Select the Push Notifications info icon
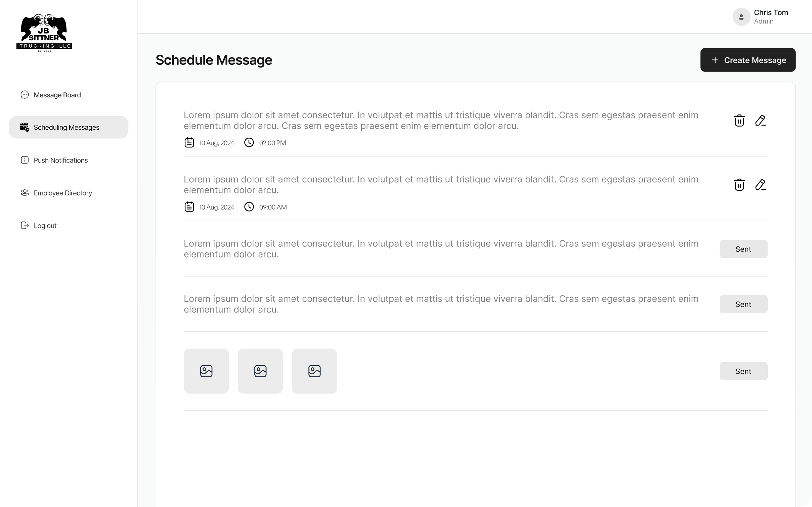 [25, 160]
